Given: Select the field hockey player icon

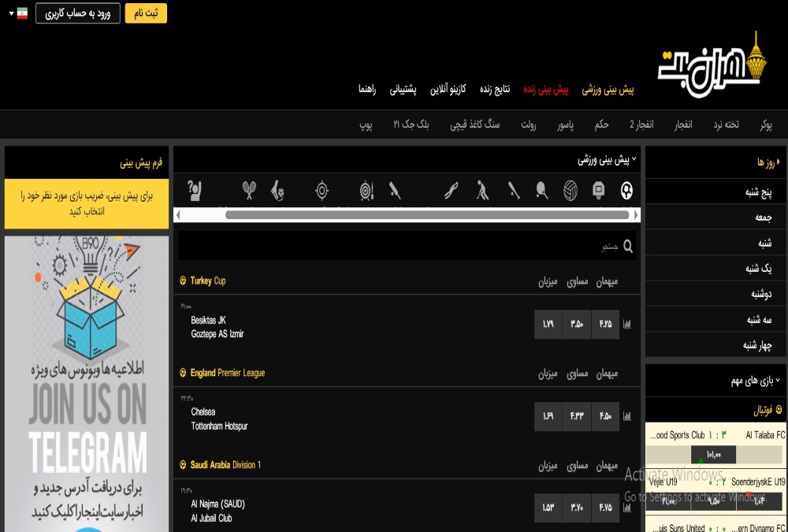Looking at the screenshot, I should tap(482, 191).
